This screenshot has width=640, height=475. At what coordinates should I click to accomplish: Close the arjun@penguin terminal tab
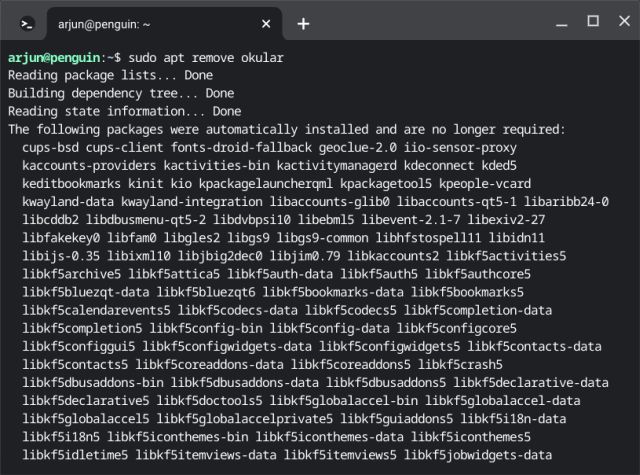[266, 22]
